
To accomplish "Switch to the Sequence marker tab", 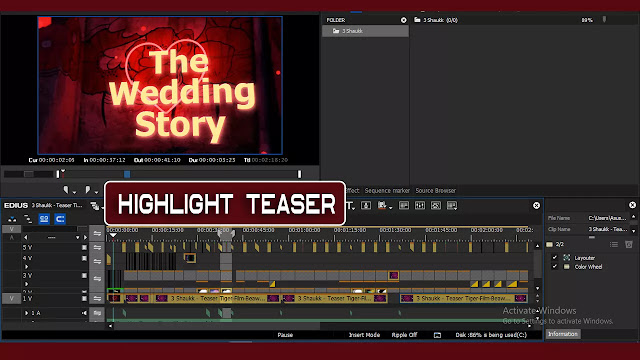I will pyautogui.click(x=387, y=191).
